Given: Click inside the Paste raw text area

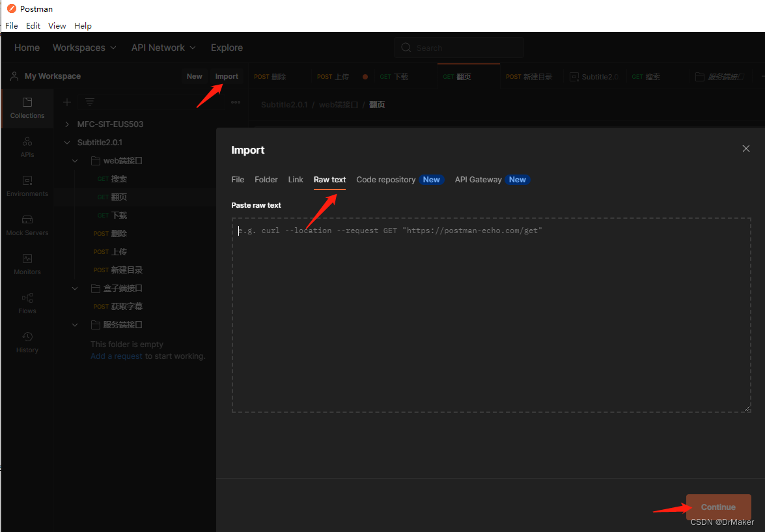Looking at the screenshot, I should 491,315.
